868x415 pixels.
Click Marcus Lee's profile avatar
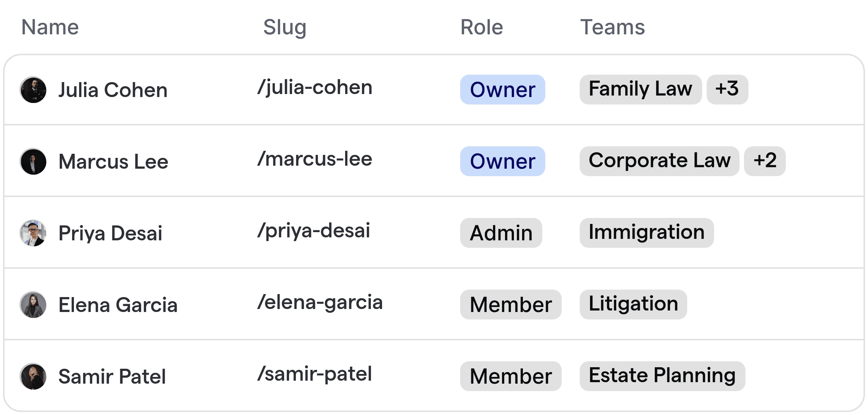point(33,161)
